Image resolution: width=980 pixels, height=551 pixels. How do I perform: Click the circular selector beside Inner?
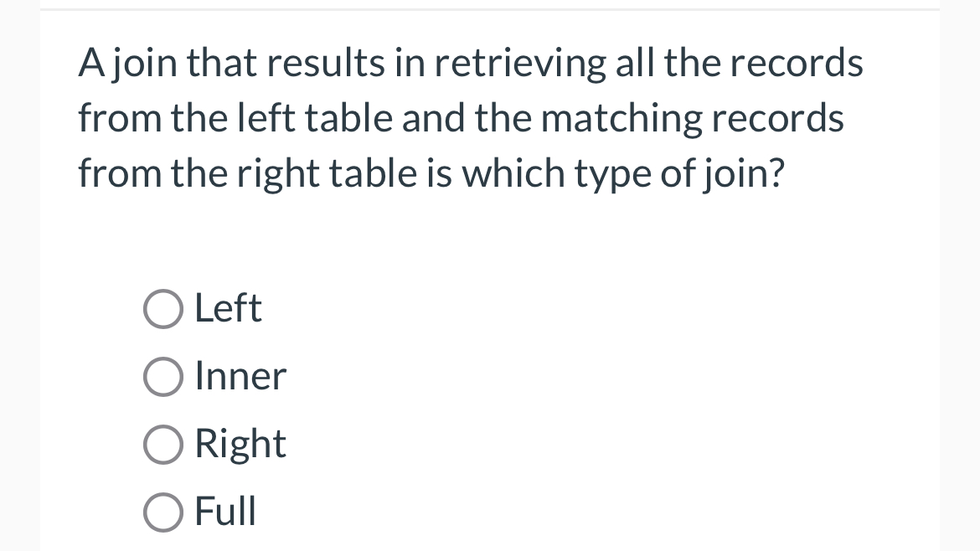tap(163, 376)
